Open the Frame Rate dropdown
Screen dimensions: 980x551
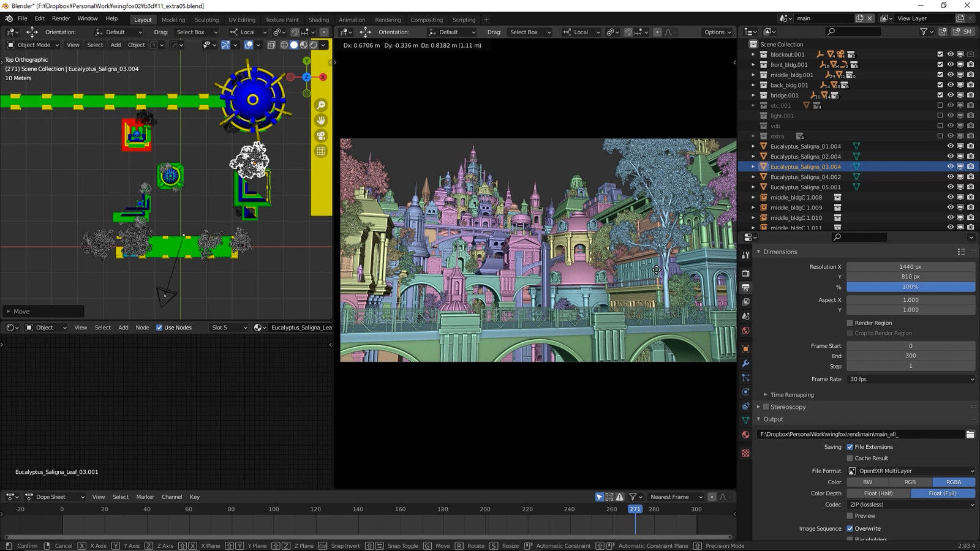click(x=911, y=379)
